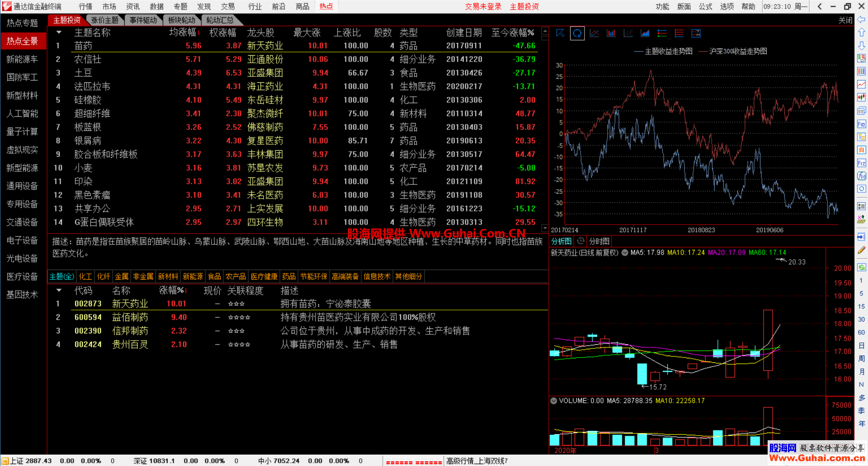Select the 30 minute period
This screenshot has height=466, width=868.
pos(861,319)
